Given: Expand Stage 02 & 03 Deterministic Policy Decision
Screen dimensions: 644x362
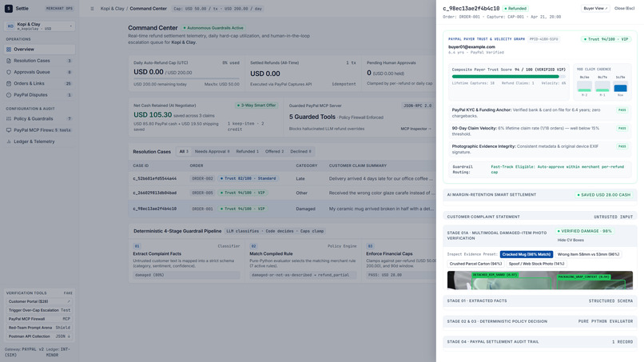Looking at the screenshot, I should tap(539, 321).
